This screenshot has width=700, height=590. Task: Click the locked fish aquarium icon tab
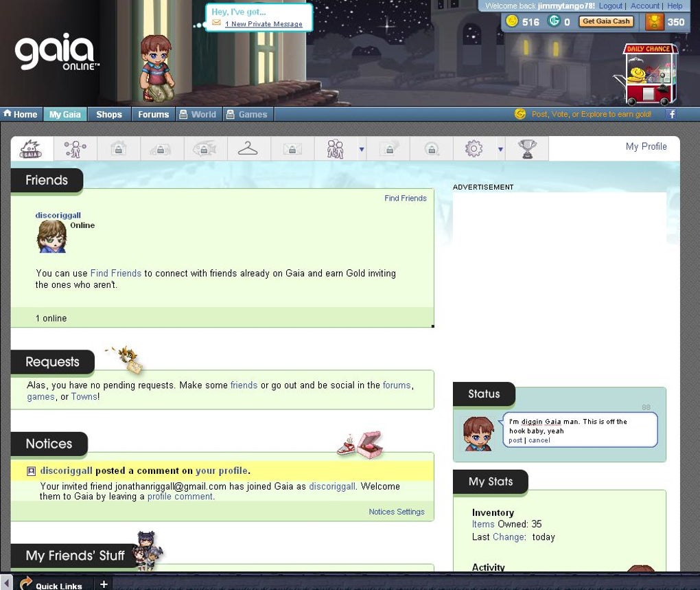(205, 149)
